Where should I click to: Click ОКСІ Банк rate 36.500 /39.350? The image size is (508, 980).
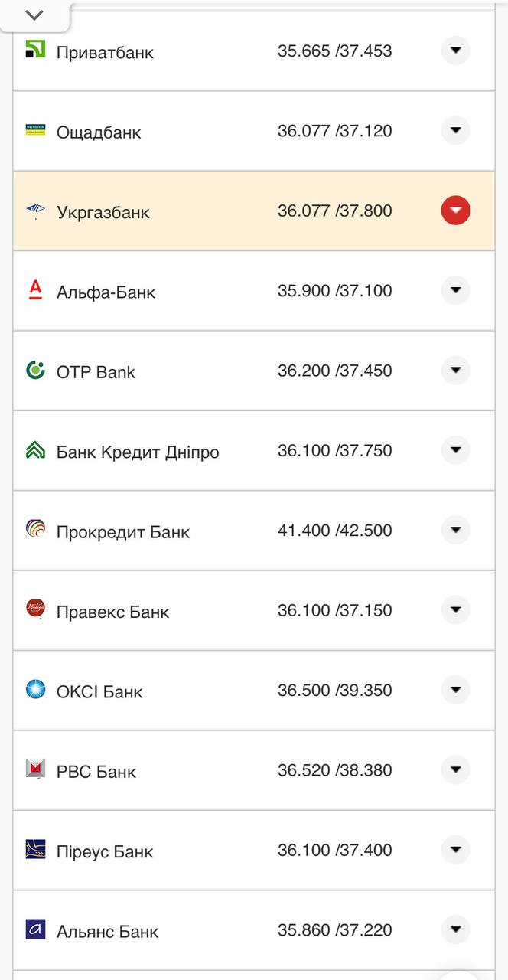(x=334, y=690)
